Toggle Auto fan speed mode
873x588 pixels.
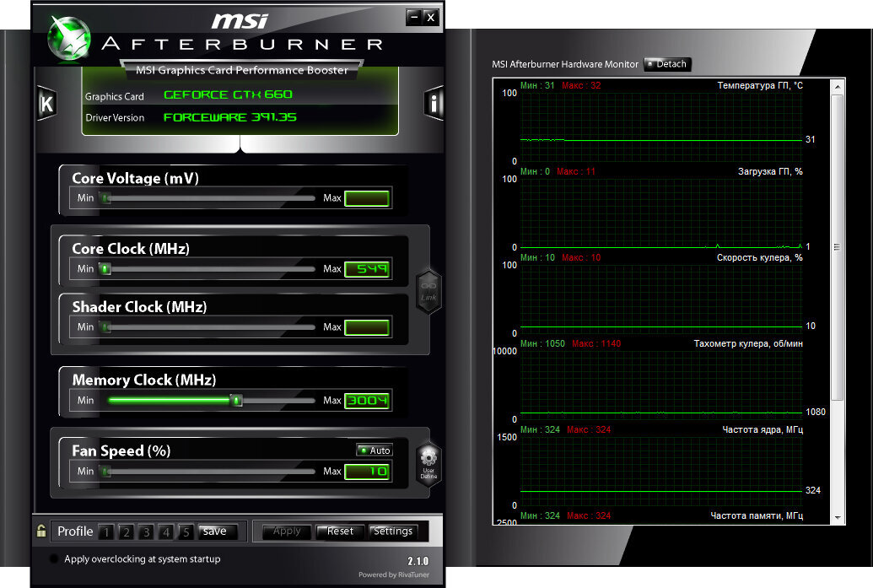pos(375,450)
